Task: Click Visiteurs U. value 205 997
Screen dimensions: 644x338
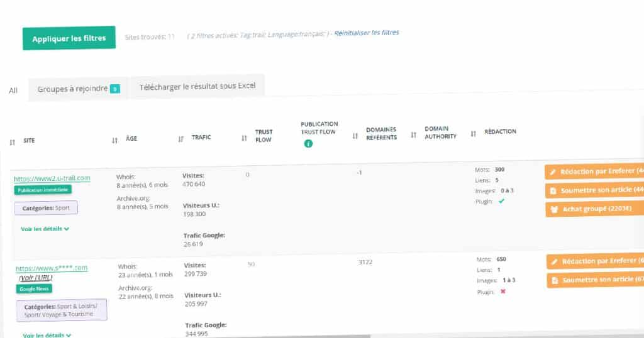Action: click(x=196, y=304)
